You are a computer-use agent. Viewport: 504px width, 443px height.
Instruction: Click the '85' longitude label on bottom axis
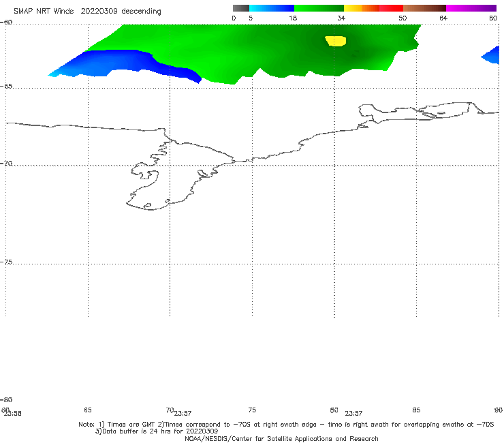point(416,410)
